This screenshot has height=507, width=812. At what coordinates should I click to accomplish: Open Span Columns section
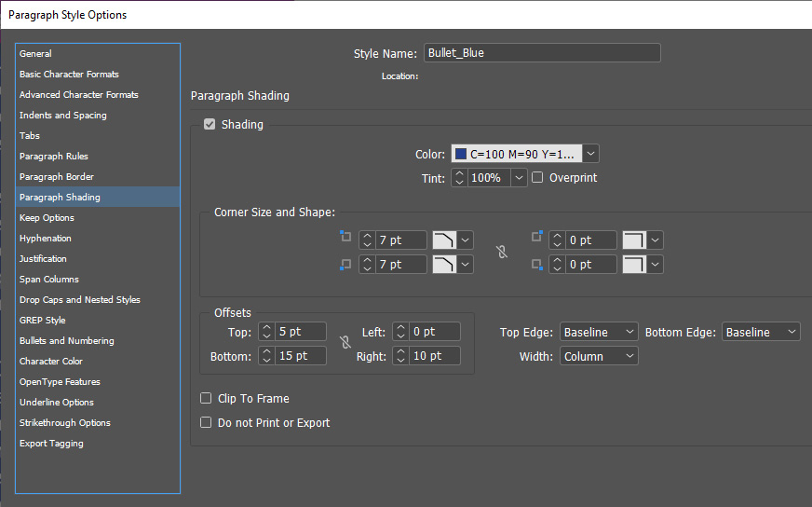[x=98, y=279]
